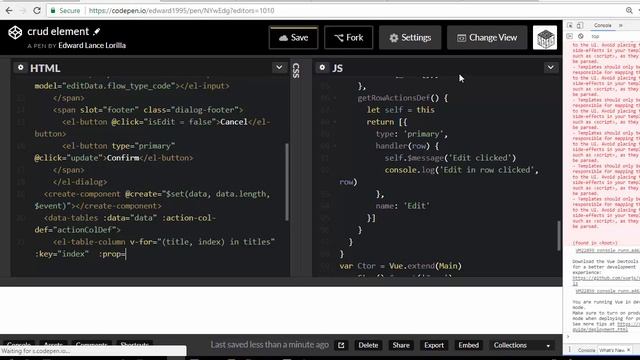640x360 pixels.
Task: Fold the 'return [{' block arrow
Action: click(x=335, y=122)
